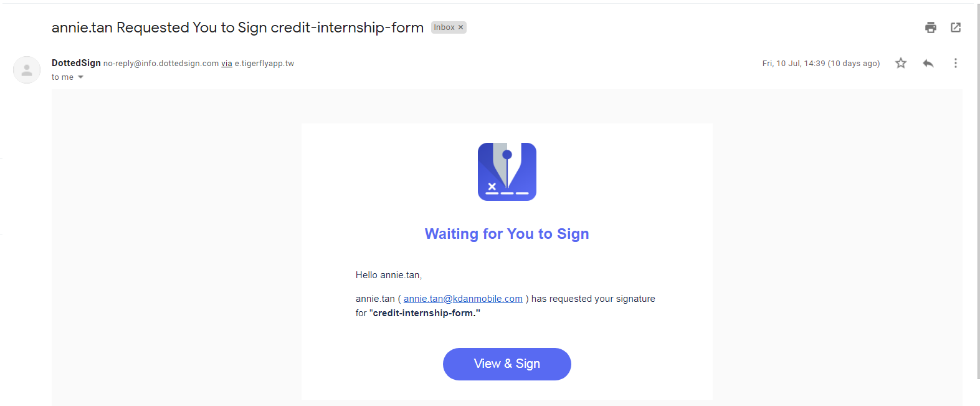Click the sender's profile avatar
Image resolution: width=980 pixels, height=406 pixels.
27,70
